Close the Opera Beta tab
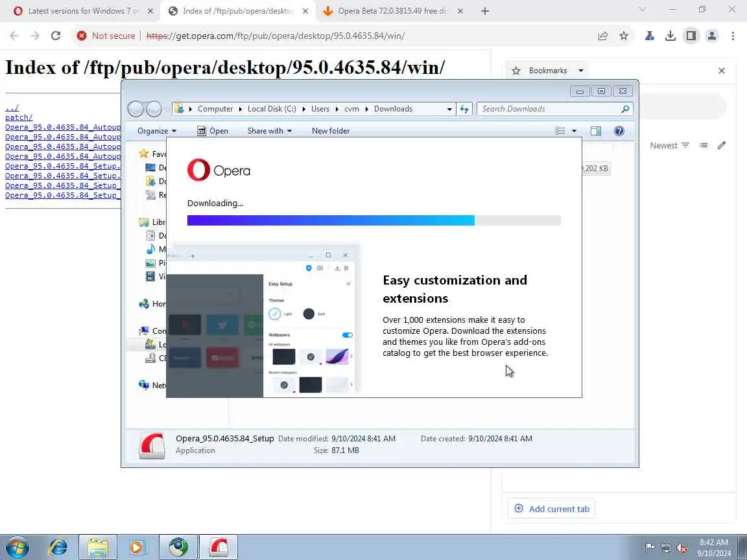 (460, 11)
